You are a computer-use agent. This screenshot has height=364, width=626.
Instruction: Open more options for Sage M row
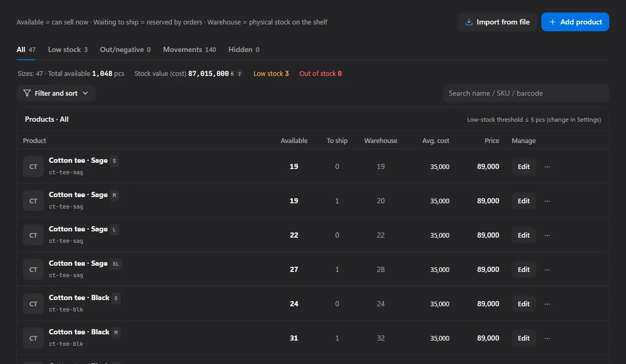pos(547,201)
